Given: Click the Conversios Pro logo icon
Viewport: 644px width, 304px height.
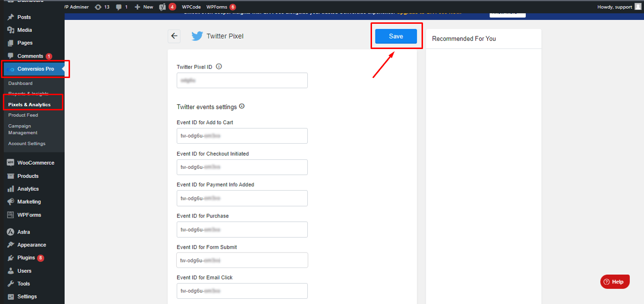Looking at the screenshot, I should [11, 69].
